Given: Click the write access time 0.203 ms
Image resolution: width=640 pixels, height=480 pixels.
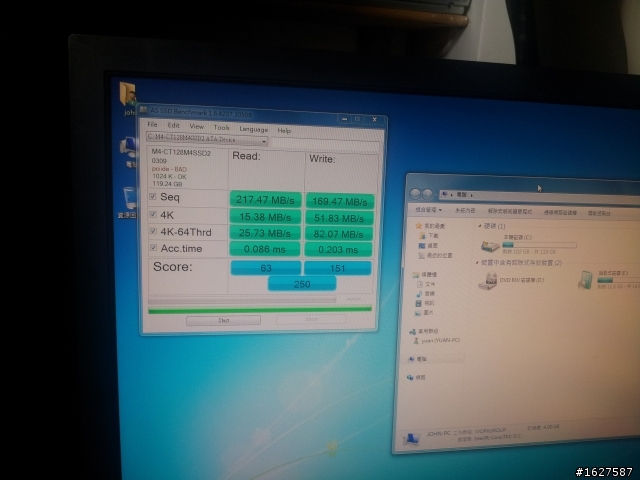Looking at the screenshot, I should pyautogui.click(x=338, y=250).
